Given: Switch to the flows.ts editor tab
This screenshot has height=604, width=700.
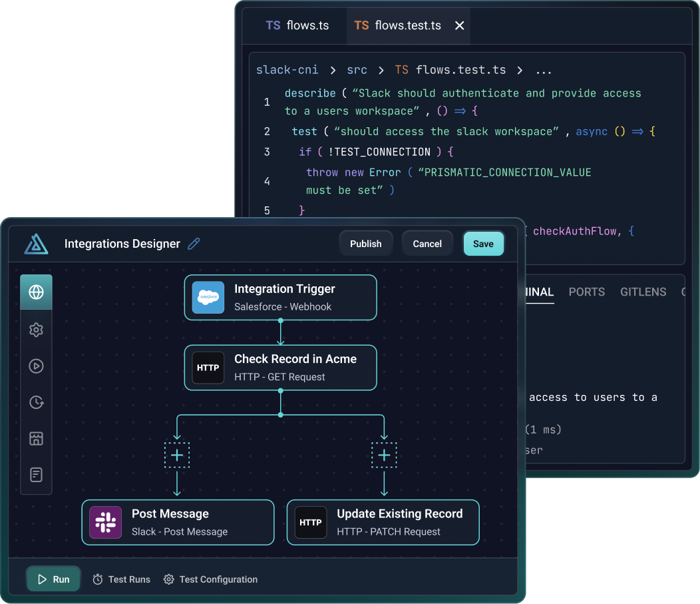Looking at the screenshot, I should click(297, 25).
